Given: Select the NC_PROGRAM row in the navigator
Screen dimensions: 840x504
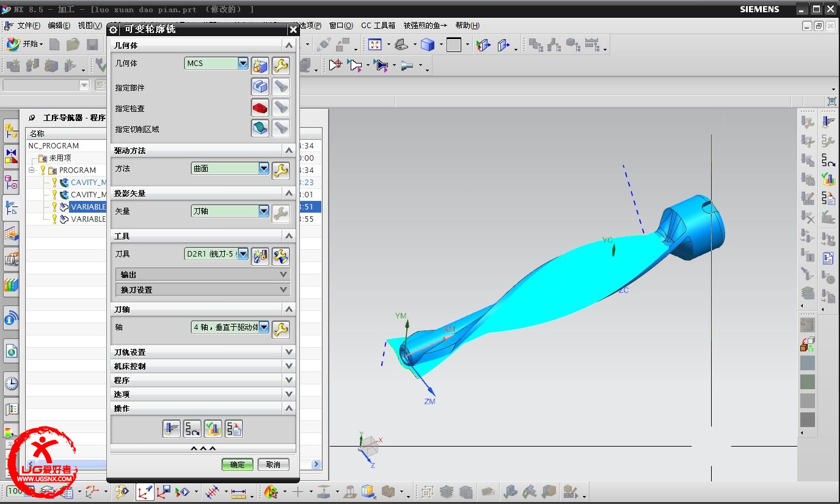Looking at the screenshot, I should pyautogui.click(x=54, y=145).
